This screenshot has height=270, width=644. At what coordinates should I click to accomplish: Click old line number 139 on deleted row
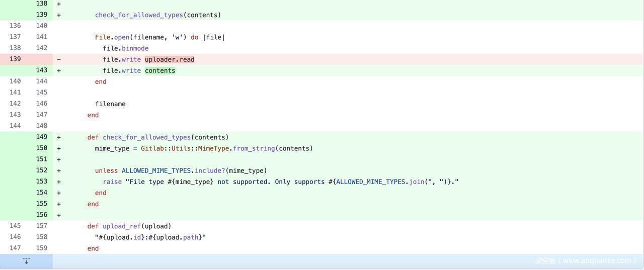(x=15, y=59)
